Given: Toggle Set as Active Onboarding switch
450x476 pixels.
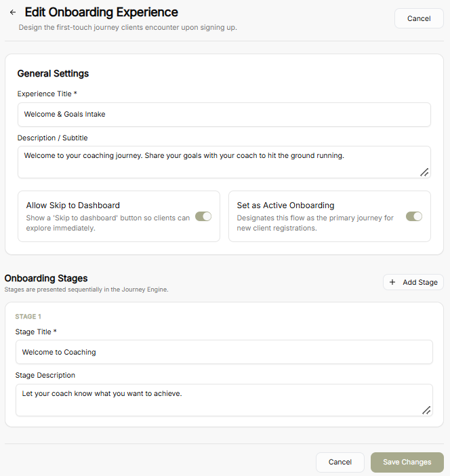Looking at the screenshot, I should (x=414, y=216).
